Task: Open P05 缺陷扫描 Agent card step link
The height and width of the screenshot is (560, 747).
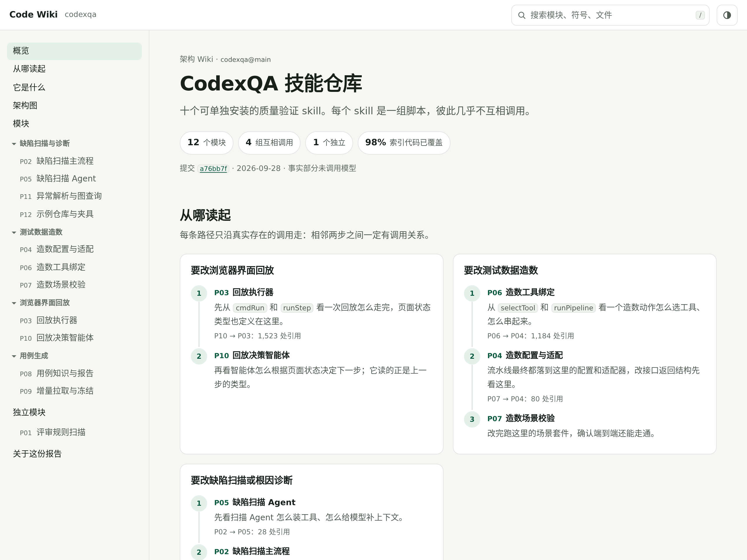Action: [x=255, y=503]
